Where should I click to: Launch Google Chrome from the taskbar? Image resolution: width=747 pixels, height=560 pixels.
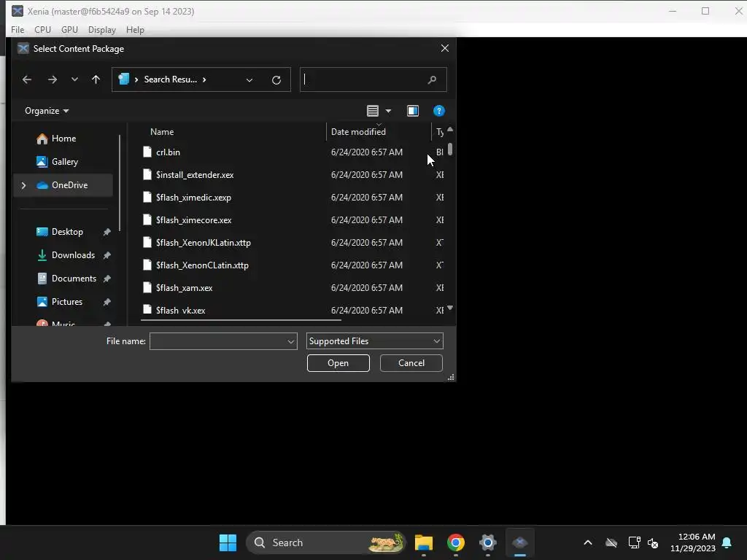(455, 542)
